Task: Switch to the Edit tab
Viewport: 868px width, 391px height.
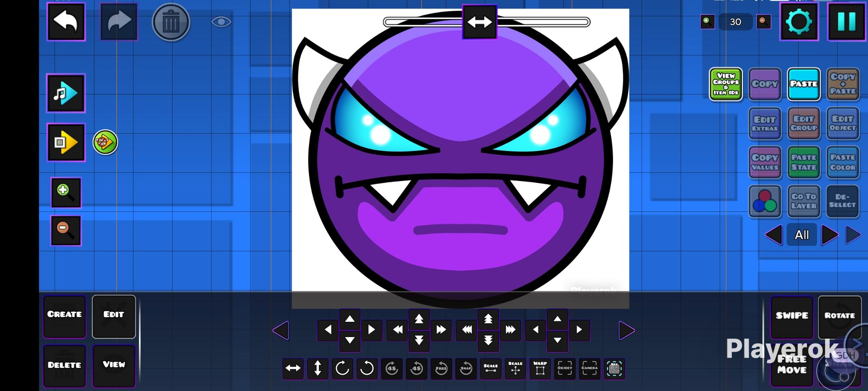Action: (114, 316)
